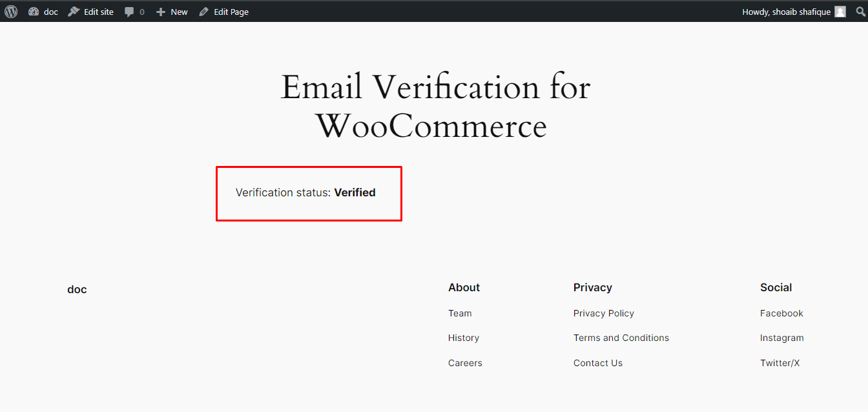Open the Facebook footer link
868x412 pixels.
click(x=781, y=313)
